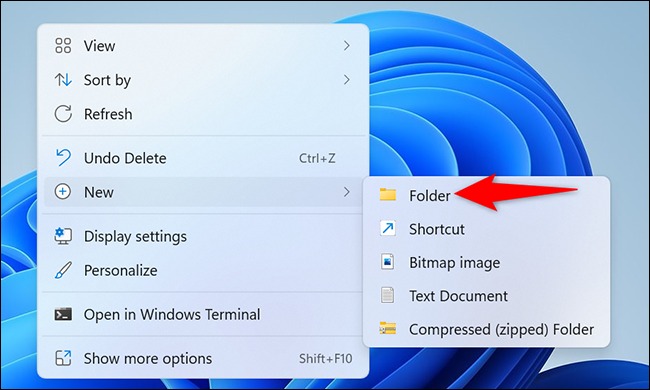The height and width of the screenshot is (390, 650).
Task: Click the yellow Folder icon in submenu
Action: pos(388,195)
